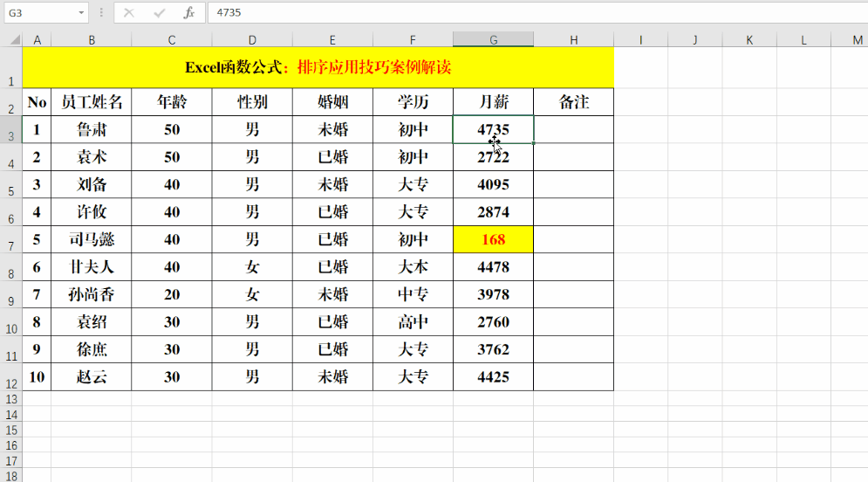Select the name cell 司马懿

pyautogui.click(x=92, y=239)
